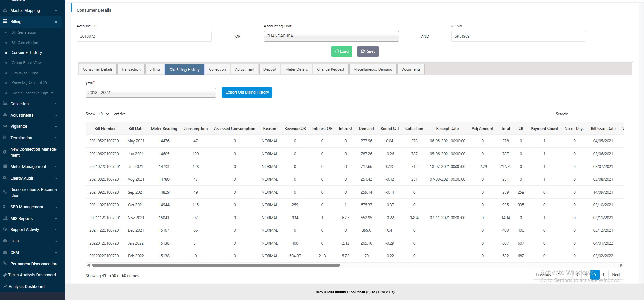
Task: Expand the Vigilance menu chevron
Action: (56, 126)
